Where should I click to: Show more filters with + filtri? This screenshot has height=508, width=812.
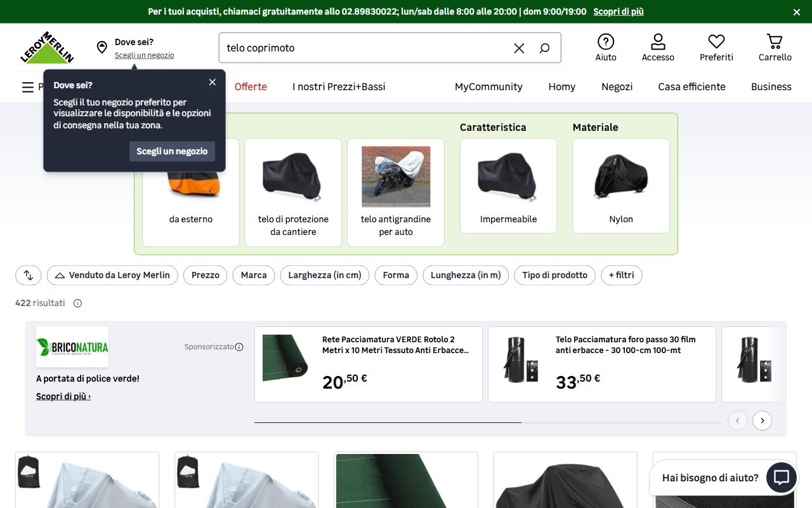(622, 275)
